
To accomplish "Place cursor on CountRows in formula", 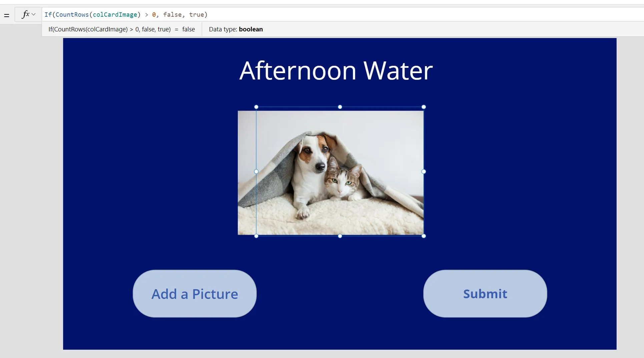I will [72, 15].
